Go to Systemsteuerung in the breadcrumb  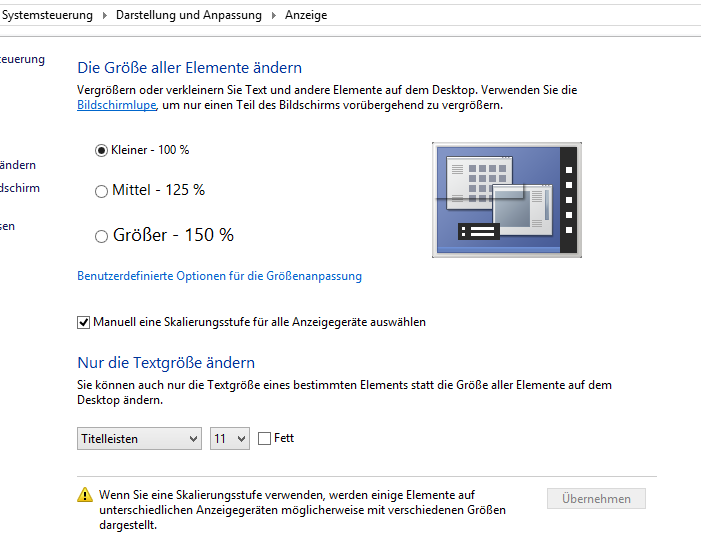46,15
